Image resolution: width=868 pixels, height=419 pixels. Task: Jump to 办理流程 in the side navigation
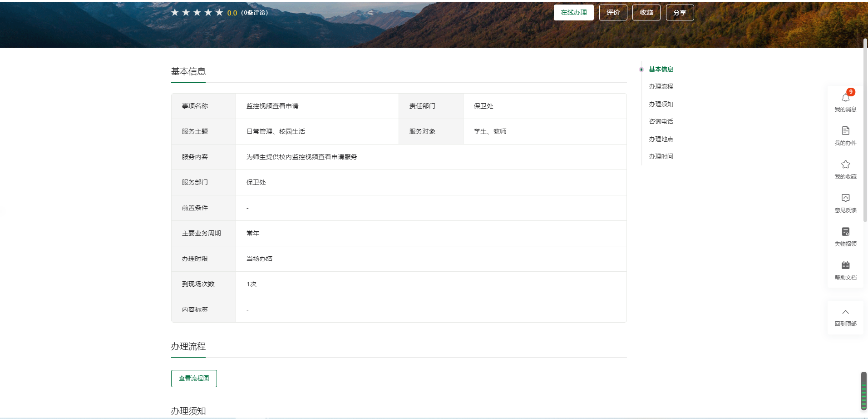click(661, 86)
